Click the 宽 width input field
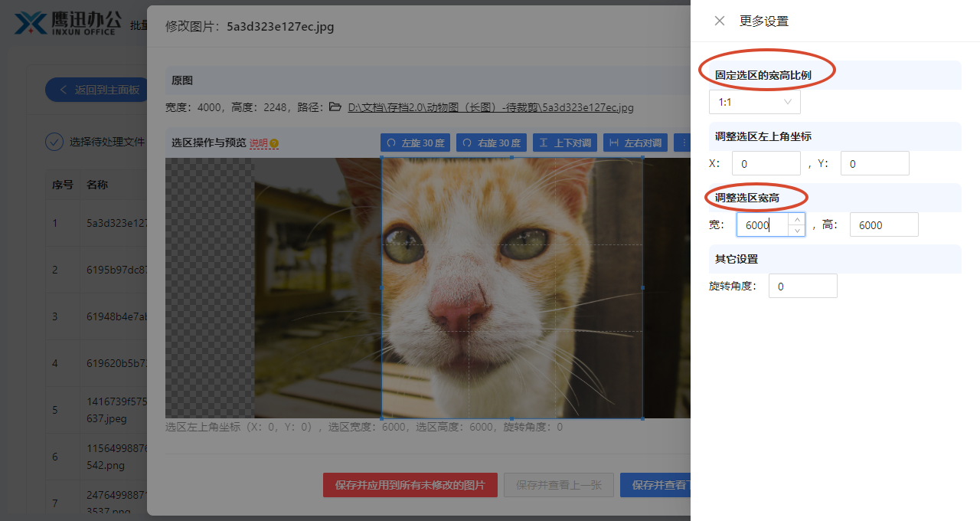Screen dimensions: 980x521 tap(771, 224)
